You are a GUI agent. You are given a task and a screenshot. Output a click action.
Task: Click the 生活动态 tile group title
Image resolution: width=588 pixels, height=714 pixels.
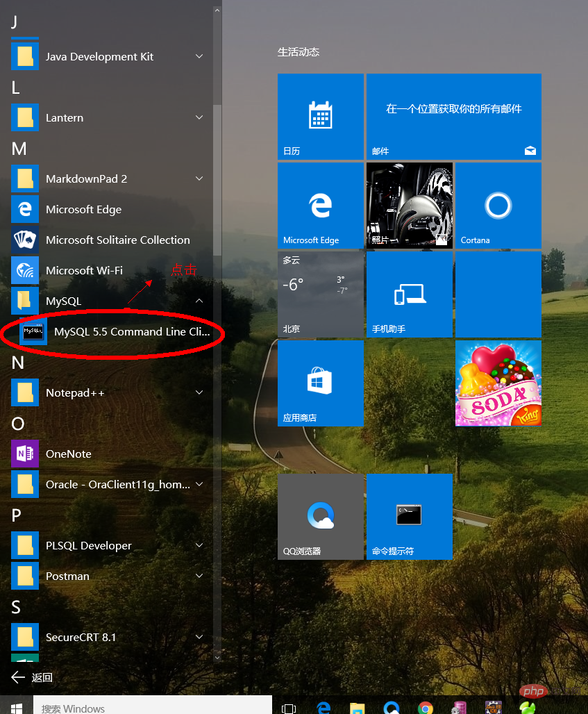(299, 52)
